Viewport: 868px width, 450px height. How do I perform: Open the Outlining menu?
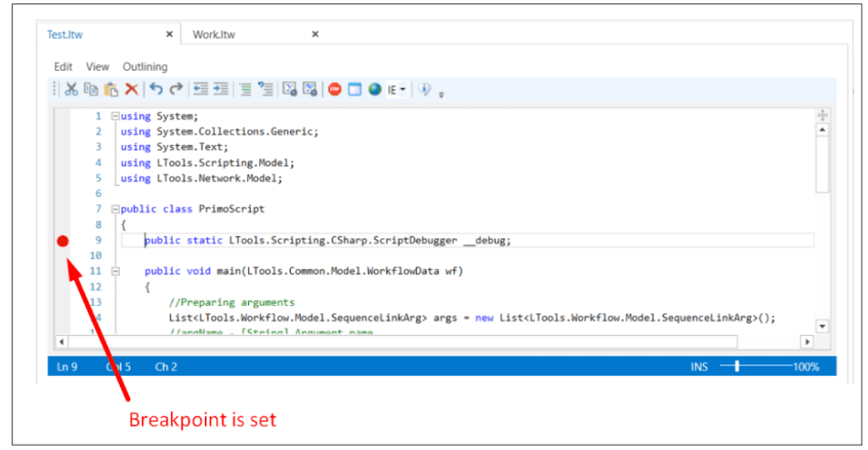coord(145,67)
